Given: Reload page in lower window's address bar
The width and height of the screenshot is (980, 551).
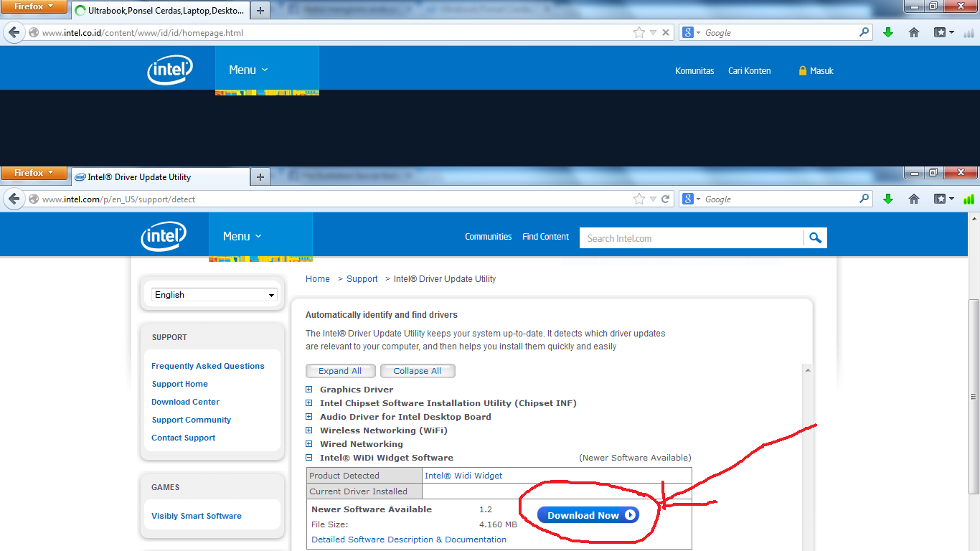Looking at the screenshot, I should [x=666, y=199].
